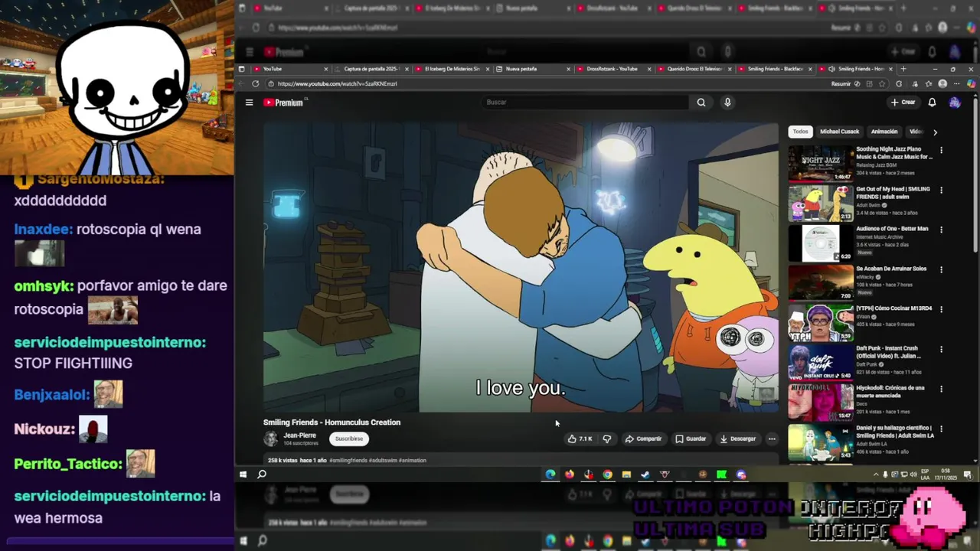This screenshot has width=980, height=551.
Task: Open options for Cómo Cocinar M13RD4 video
Action: click(941, 309)
